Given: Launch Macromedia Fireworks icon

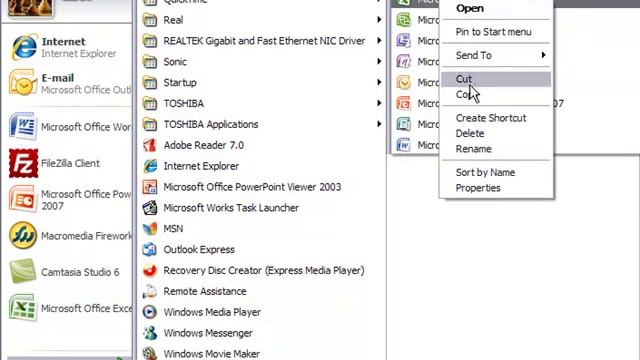Looking at the screenshot, I should click(x=23, y=236).
